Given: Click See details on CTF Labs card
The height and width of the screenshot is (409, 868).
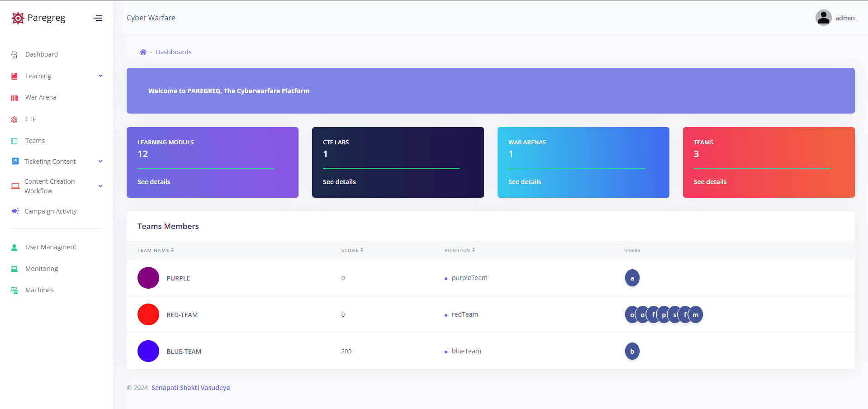Looking at the screenshot, I should (x=339, y=182).
